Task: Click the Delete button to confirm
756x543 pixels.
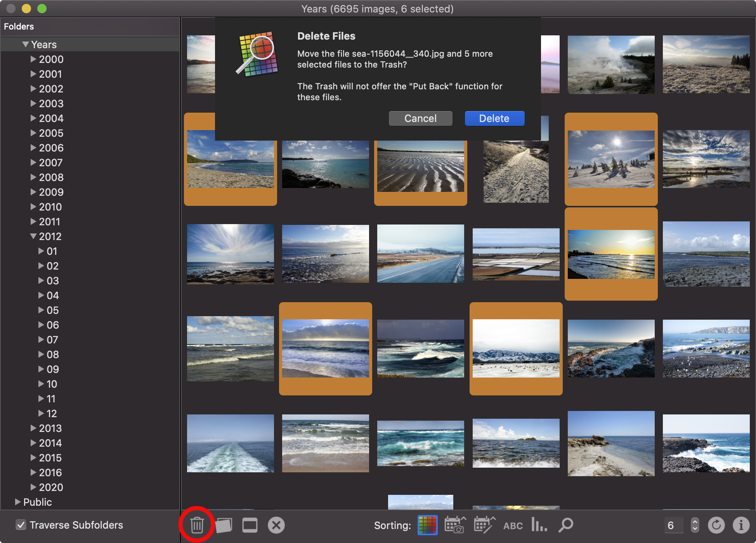Action: point(493,118)
